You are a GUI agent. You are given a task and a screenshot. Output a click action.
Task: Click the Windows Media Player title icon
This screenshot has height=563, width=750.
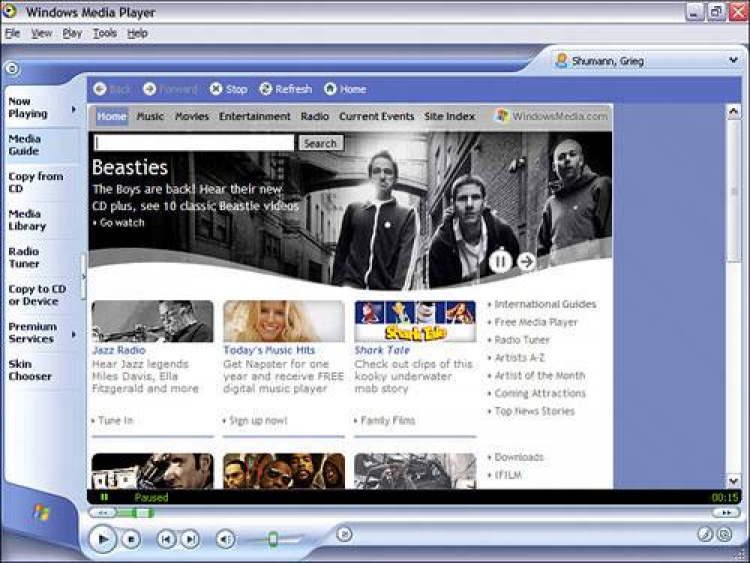10,11
